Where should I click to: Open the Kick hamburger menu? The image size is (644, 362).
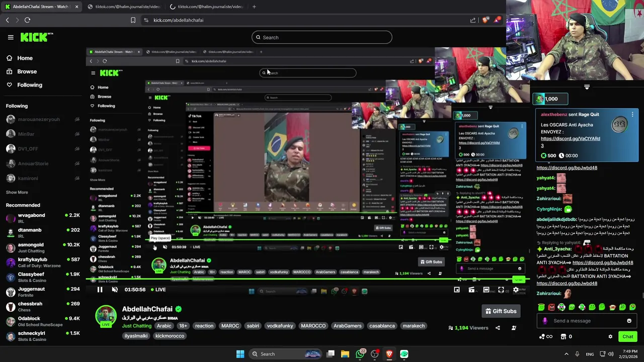click(x=11, y=37)
